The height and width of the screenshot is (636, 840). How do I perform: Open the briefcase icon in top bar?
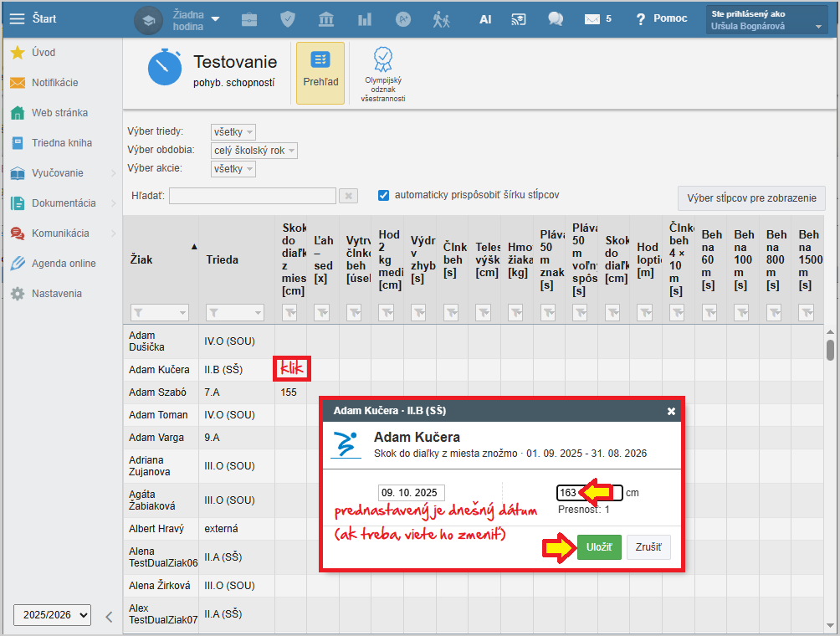coord(249,18)
